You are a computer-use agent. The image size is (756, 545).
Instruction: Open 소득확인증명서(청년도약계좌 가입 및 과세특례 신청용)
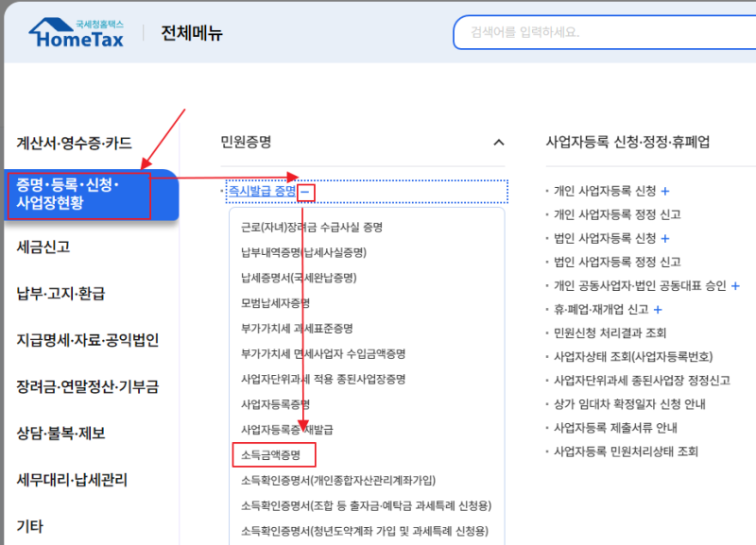click(x=365, y=531)
